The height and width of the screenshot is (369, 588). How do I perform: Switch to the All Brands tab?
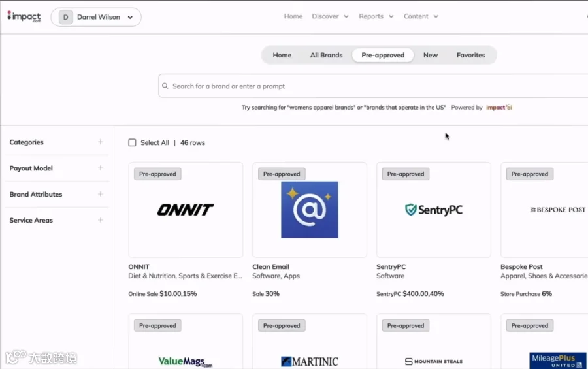[x=326, y=55]
